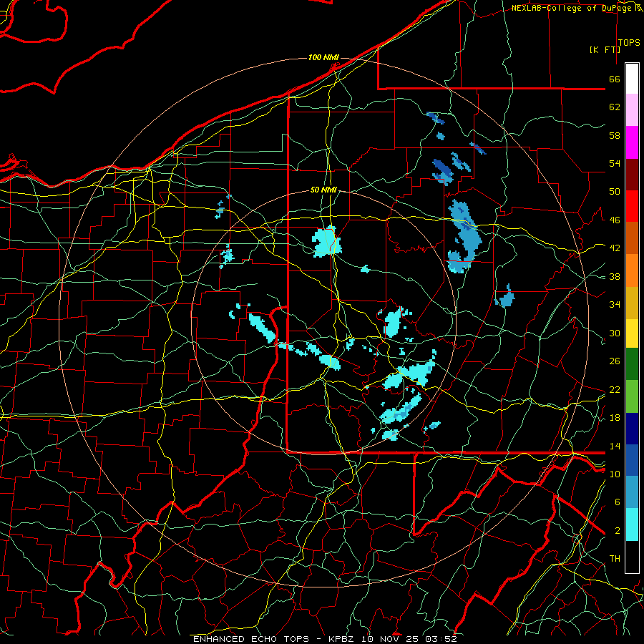Click the "34" legend value

coord(615,305)
